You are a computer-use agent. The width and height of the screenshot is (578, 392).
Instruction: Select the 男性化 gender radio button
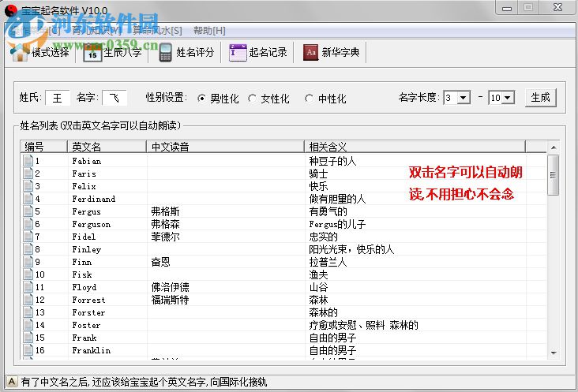click(x=201, y=99)
